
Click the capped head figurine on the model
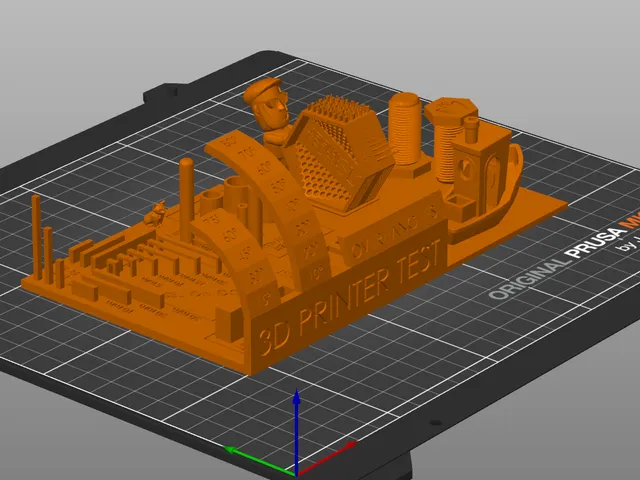[269, 111]
